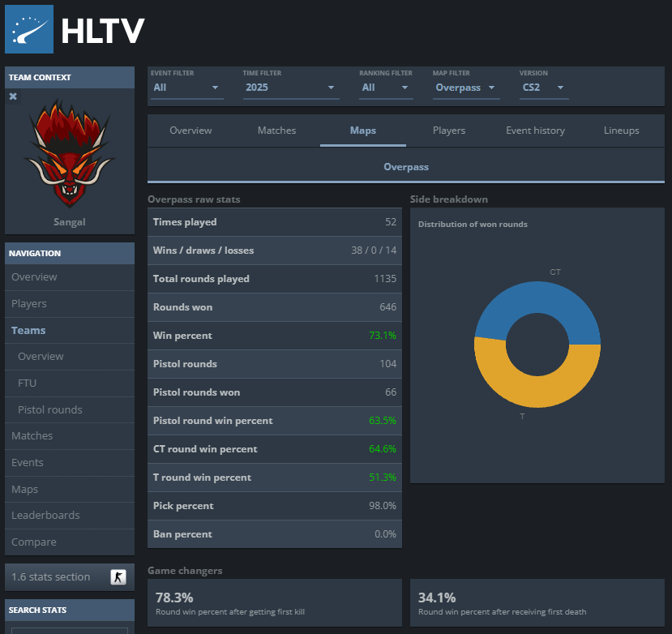
Task: Click Rounds won value 646
Action: coord(387,307)
